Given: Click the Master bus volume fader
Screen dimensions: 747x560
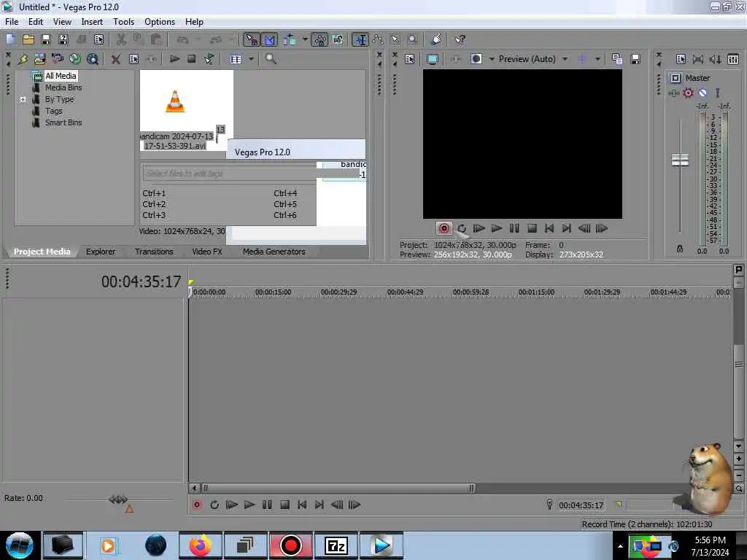Looking at the screenshot, I should [680, 160].
